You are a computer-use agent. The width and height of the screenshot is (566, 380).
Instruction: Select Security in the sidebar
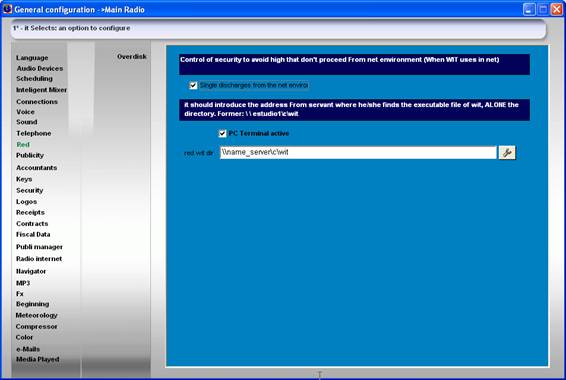point(30,190)
